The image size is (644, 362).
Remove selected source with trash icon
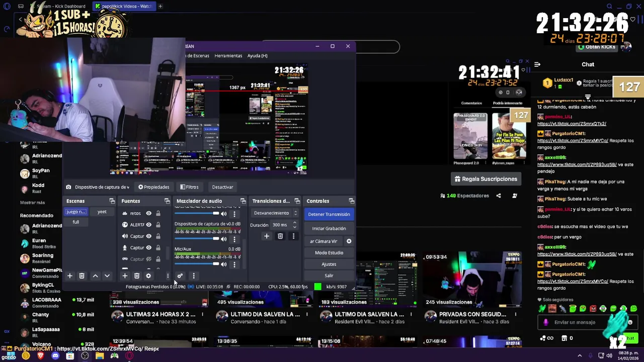pyautogui.click(x=136, y=276)
